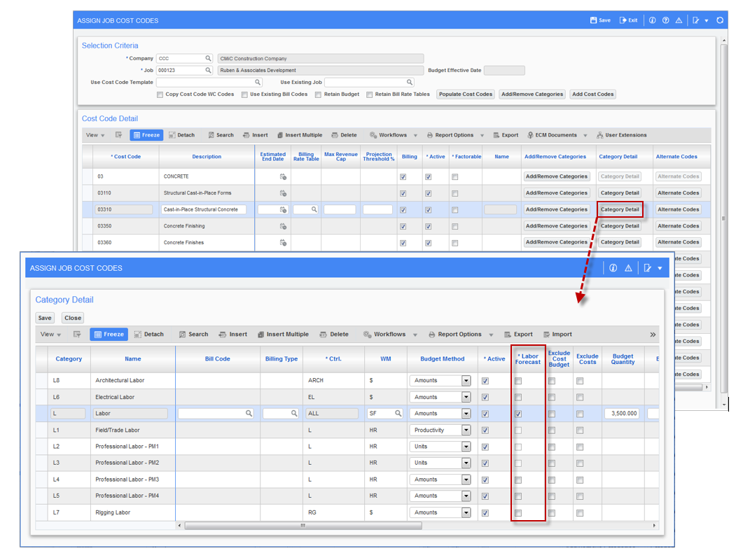Open the Billing Rate Table lookup on row 03310

[x=314, y=209]
